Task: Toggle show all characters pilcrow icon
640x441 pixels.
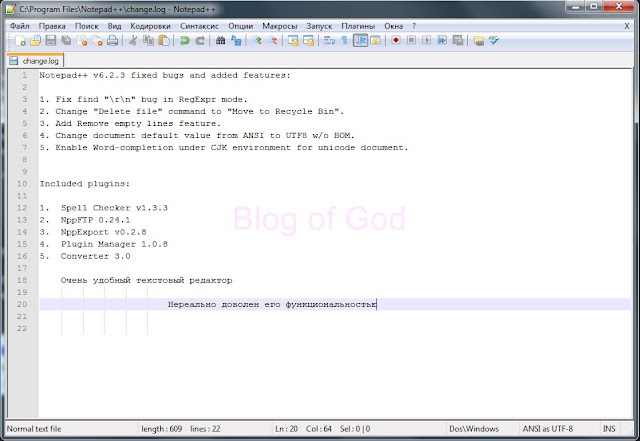Action: tap(344, 40)
